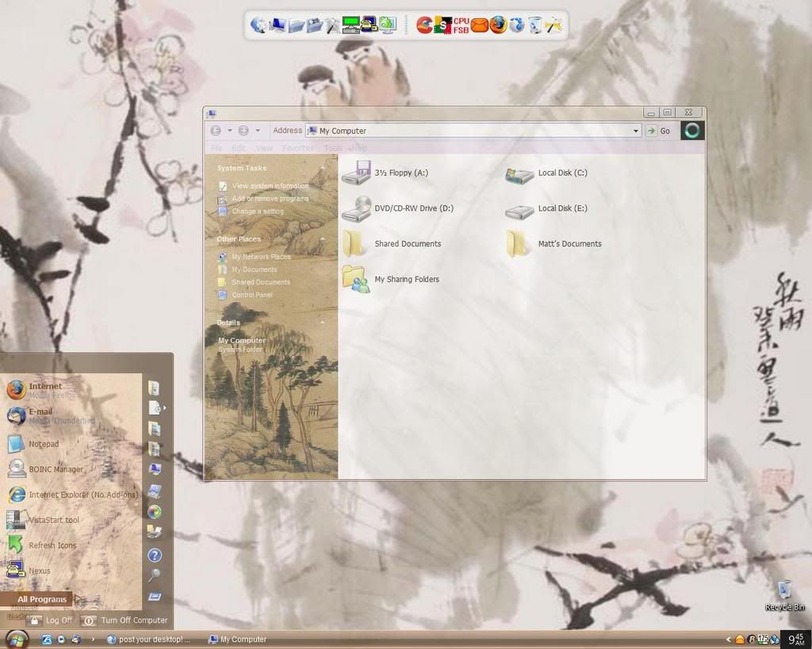Open the 3½ Floppy (A:) drive
Screen dimensions: 812x649
(x=356, y=173)
